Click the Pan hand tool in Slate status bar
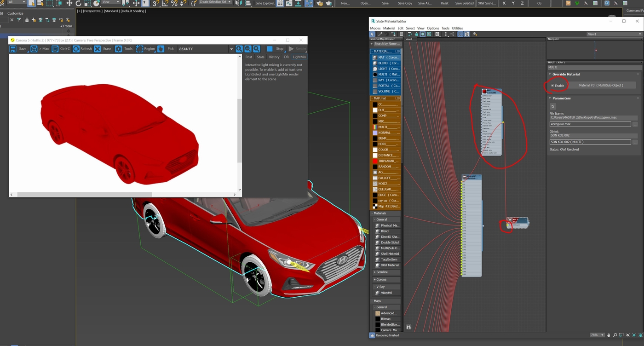Viewport: 644px width, 346px height. click(609, 335)
